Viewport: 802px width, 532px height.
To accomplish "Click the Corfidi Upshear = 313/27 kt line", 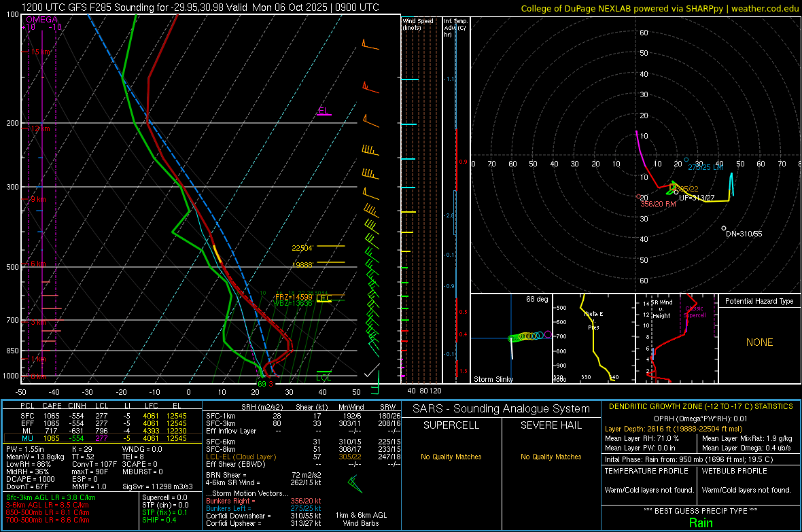I will 264,523.
